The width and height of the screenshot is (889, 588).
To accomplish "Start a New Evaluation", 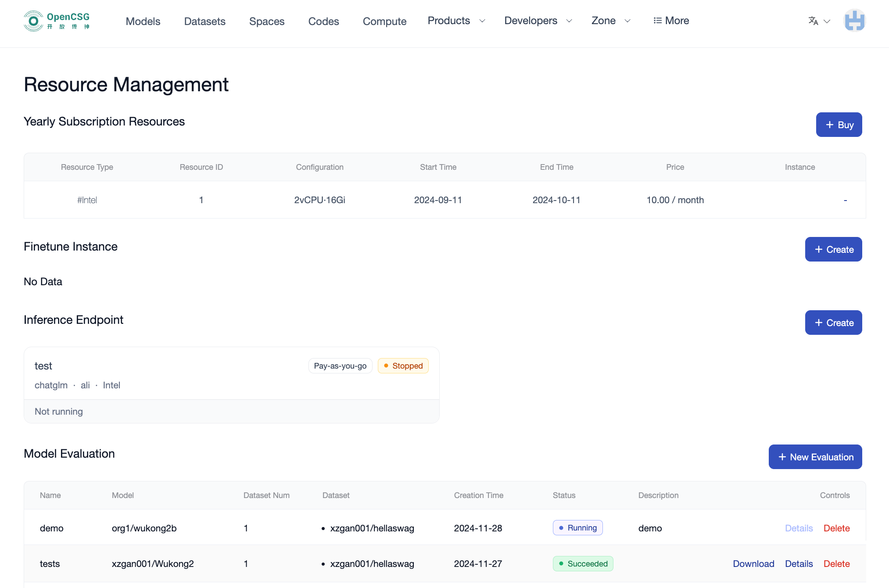I will (815, 457).
